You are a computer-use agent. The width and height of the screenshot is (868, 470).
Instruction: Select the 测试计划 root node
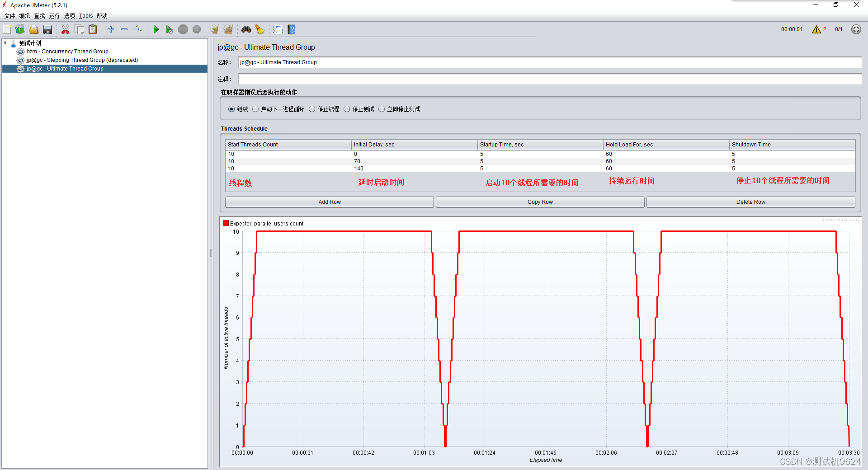click(x=30, y=43)
